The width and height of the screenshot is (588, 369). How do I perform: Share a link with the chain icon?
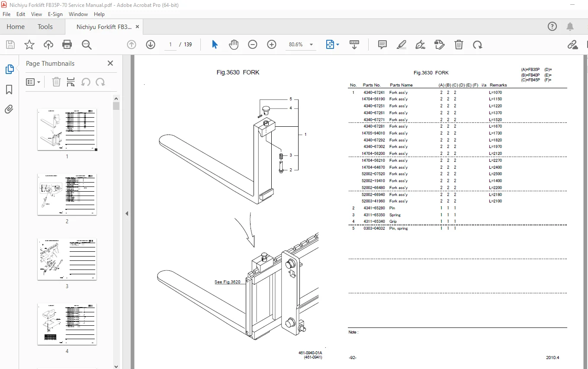pos(573,45)
